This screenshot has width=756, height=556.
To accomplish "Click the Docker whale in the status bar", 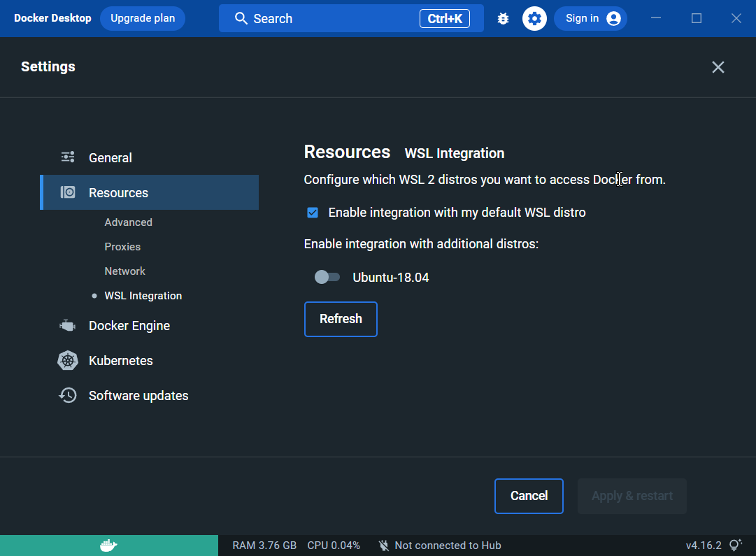I will click(109, 545).
